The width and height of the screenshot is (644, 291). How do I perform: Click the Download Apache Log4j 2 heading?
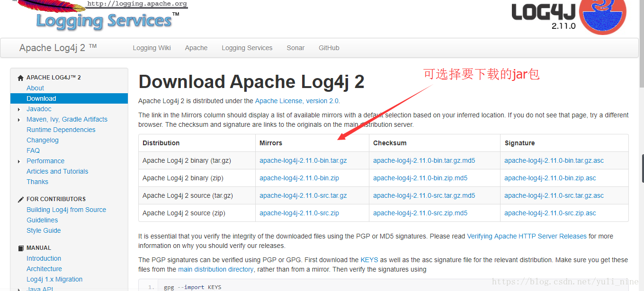point(251,82)
